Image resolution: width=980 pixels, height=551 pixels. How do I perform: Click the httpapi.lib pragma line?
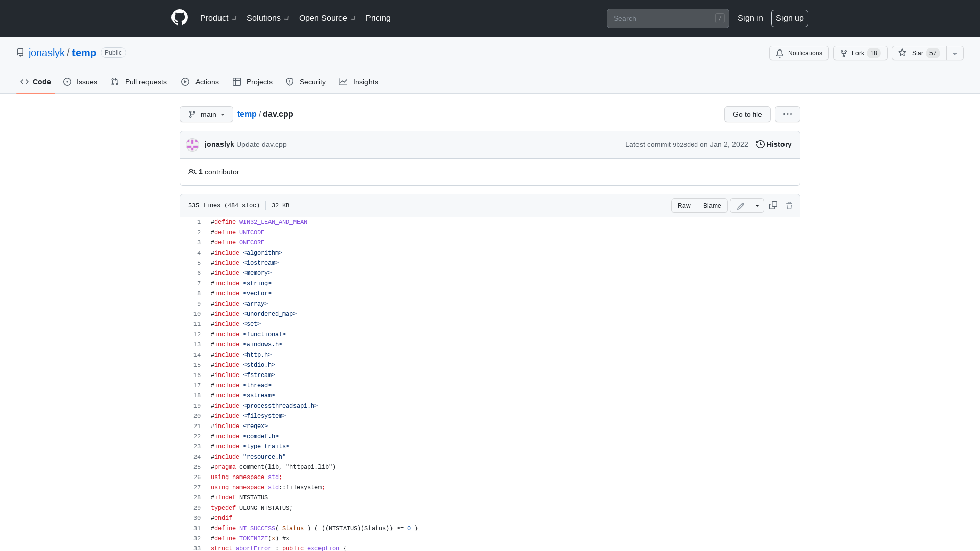click(x=273, y=467)
